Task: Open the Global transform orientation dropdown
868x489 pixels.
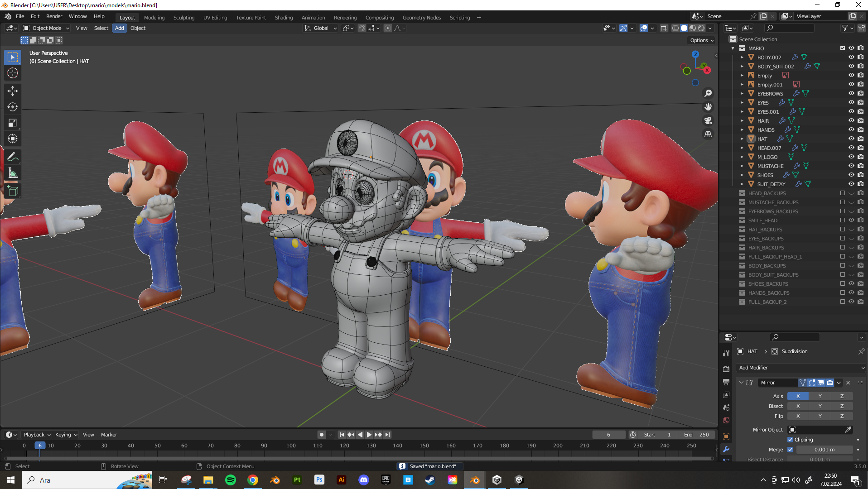Action: (x=321, y=28)
